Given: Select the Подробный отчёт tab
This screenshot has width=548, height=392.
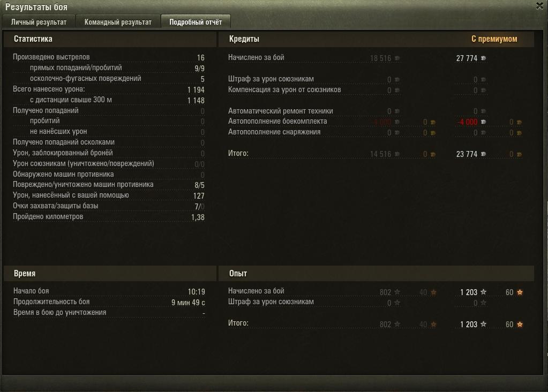Looking at the screenshot, I should 196,21.
